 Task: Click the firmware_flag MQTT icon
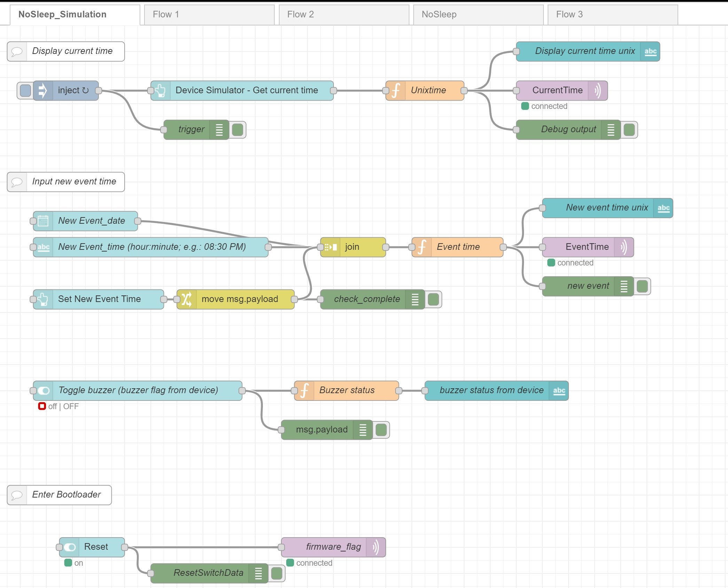tap(376, 547)
